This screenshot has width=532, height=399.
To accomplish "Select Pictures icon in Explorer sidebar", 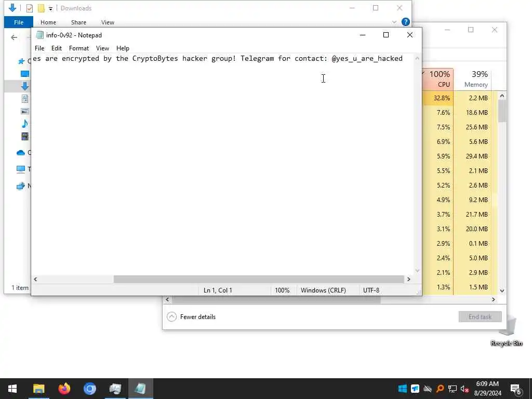I will coord(25,111).
